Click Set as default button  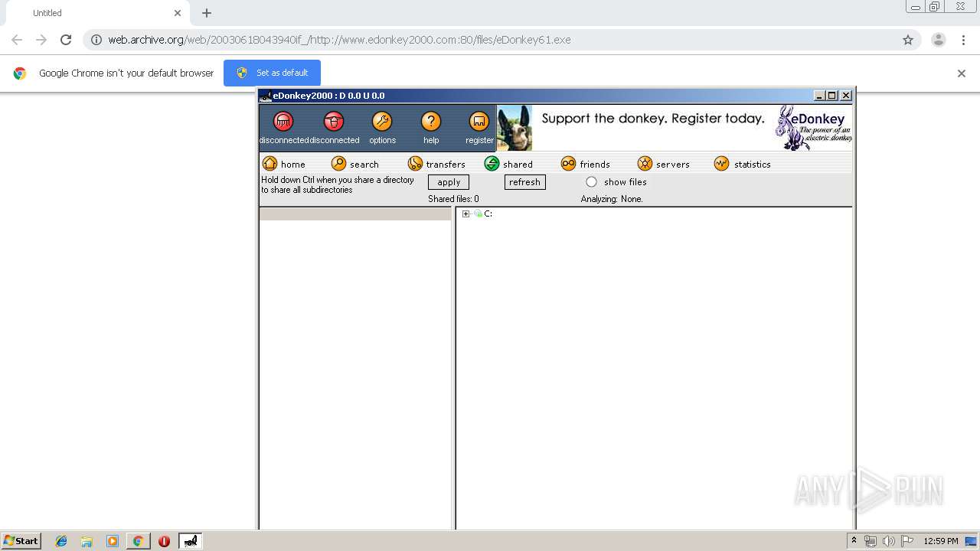coord(272,73)
